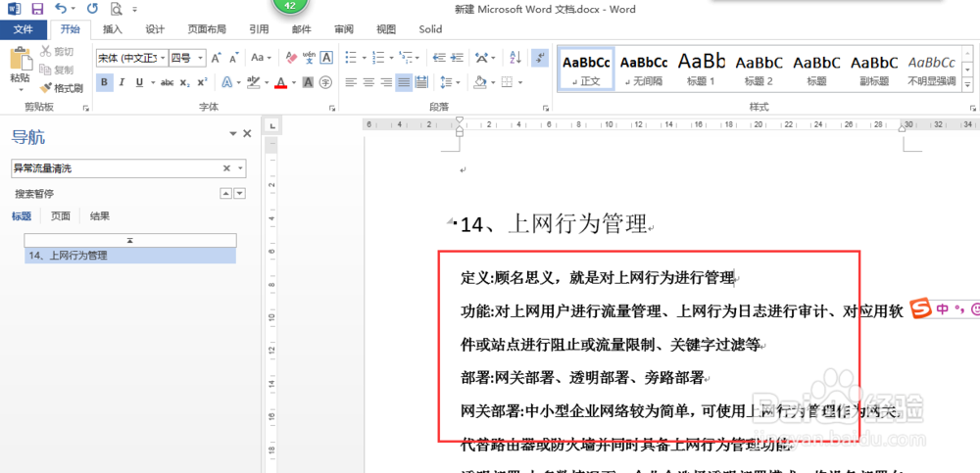Switch to the 页面布局 (Page Layout) tab
The height and width of the screenshot is (473, 980).
(x=207, y=29)
